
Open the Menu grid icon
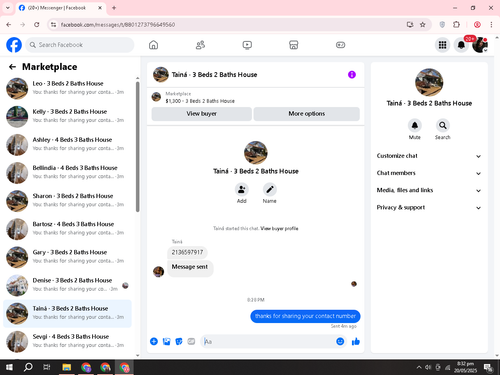[442, 45]
